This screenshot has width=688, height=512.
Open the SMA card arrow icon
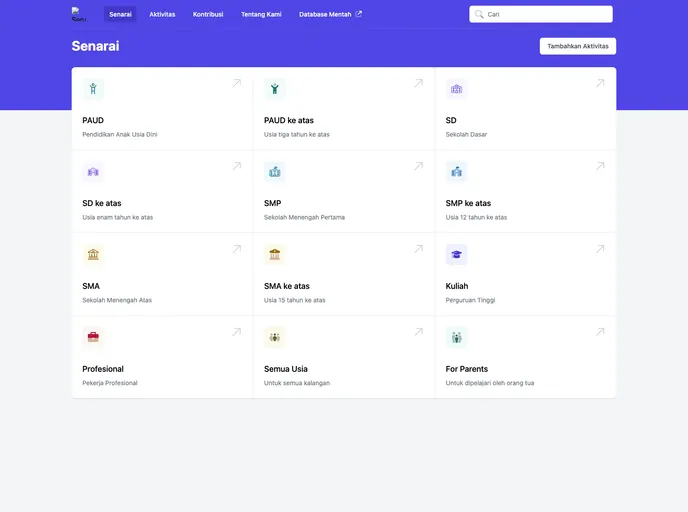(x=237, y=249)
